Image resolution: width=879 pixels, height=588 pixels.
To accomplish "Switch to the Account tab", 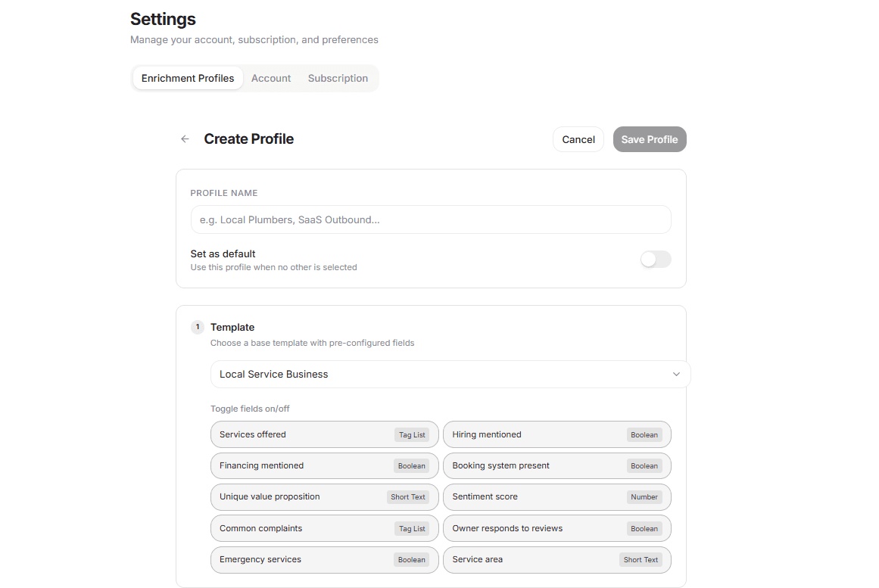I will [x=271, y=79].
